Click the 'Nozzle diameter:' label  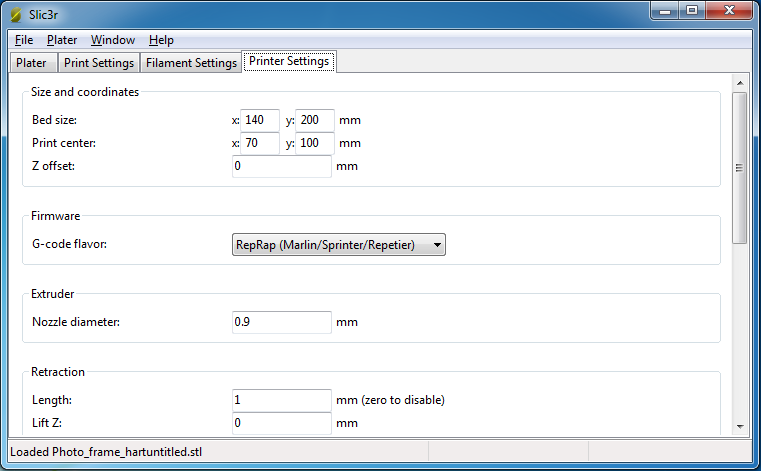(x=76, y=322)
